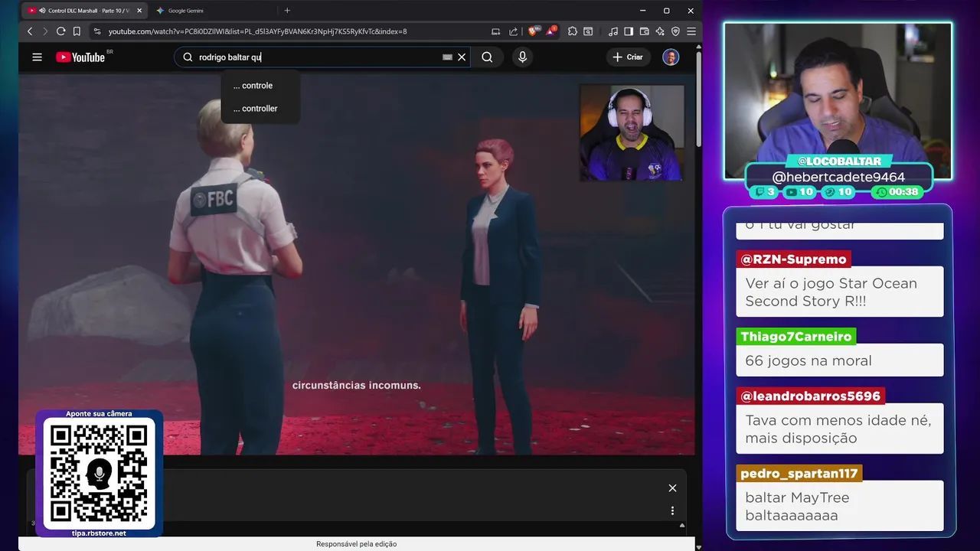Open Brave Rewards triangle icon
The image size is (980, 551).
(x=550, y=31)
